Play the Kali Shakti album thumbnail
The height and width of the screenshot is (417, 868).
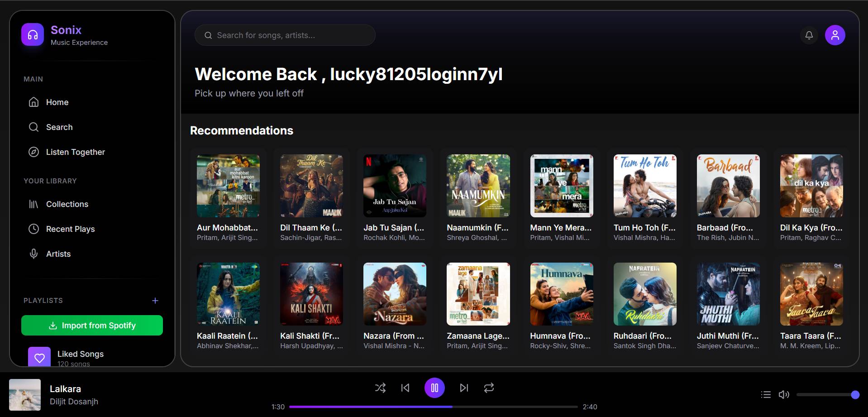[x=311, y=294]
